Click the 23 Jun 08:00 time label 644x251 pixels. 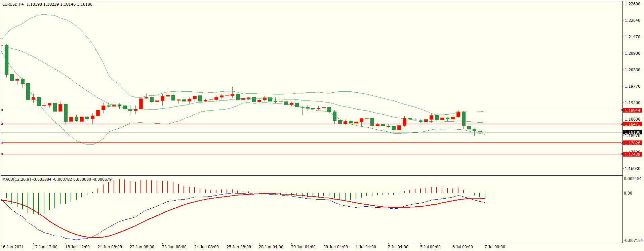(174, 247)
